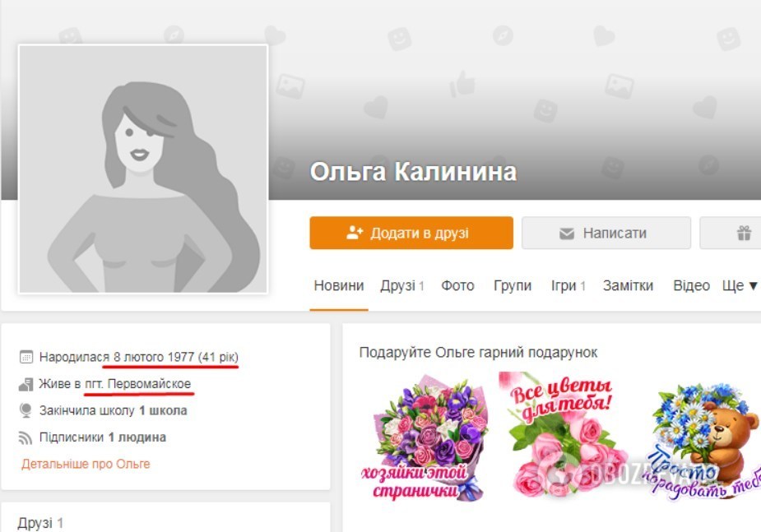Open the Новини tab
The image size is (761, 532).
[339, 285]
